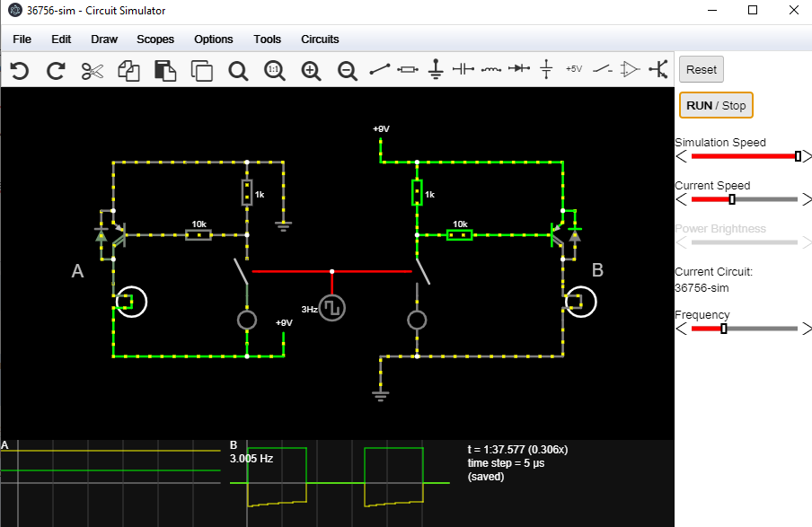The image size is (812, 527).
Task: Click the Redo icon in toolbar
Action: [56, 70]
